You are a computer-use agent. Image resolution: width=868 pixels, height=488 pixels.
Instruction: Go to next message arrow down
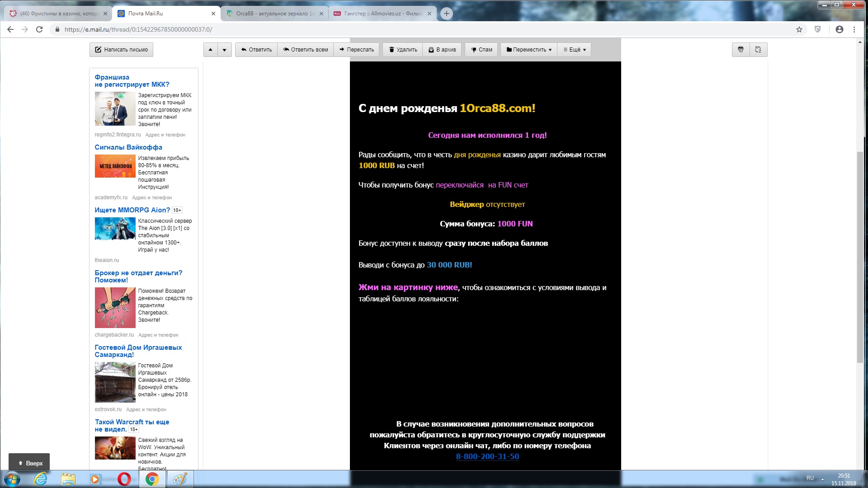tap(225, 50)
